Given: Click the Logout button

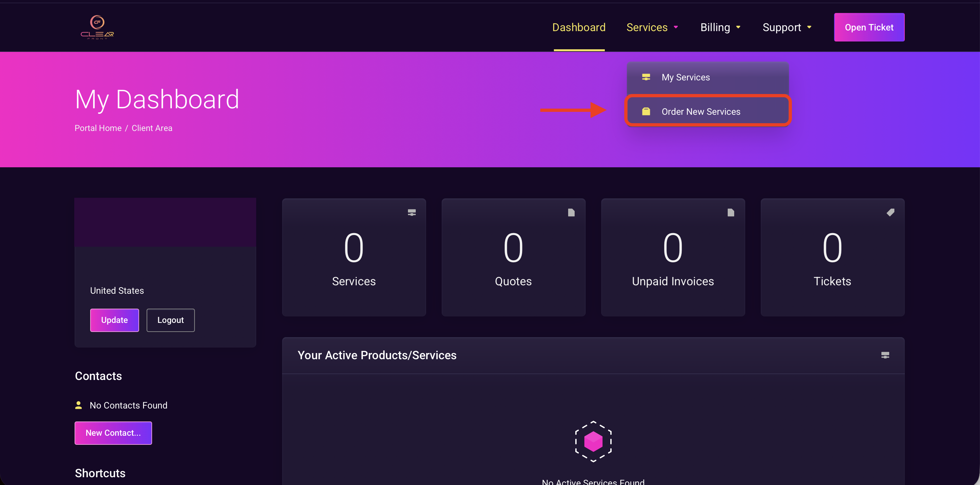Looking at the screenshot, I should pyautogui.click(x=171, y=320).
